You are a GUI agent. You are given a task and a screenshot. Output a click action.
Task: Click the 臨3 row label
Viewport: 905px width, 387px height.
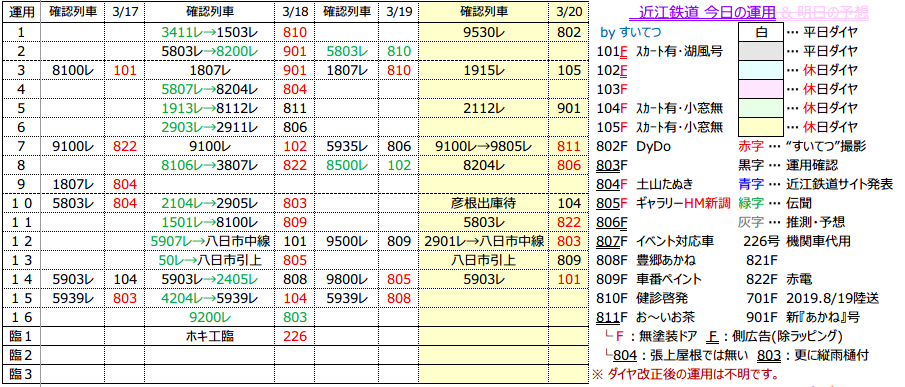[x=20, y=374]
